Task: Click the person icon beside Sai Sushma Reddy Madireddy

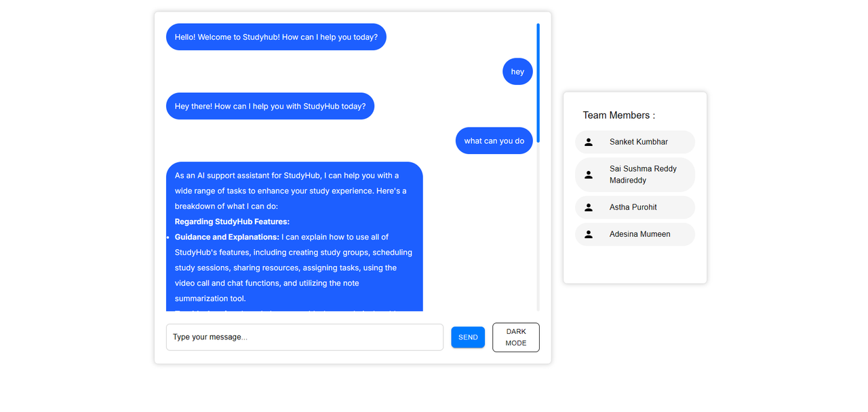Action: pos(589,174)
